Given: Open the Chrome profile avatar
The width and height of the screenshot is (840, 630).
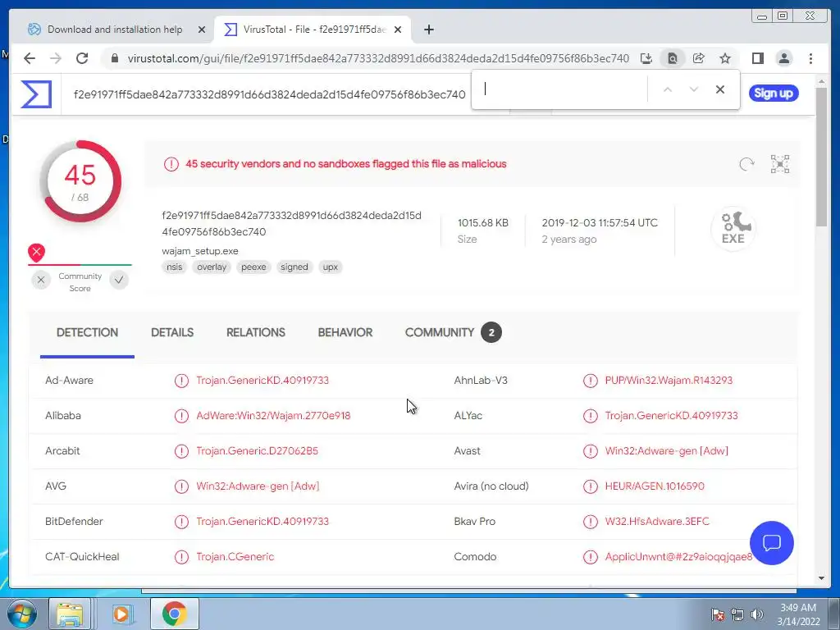Looking at the screenshot, I should (x=783, y=58).
